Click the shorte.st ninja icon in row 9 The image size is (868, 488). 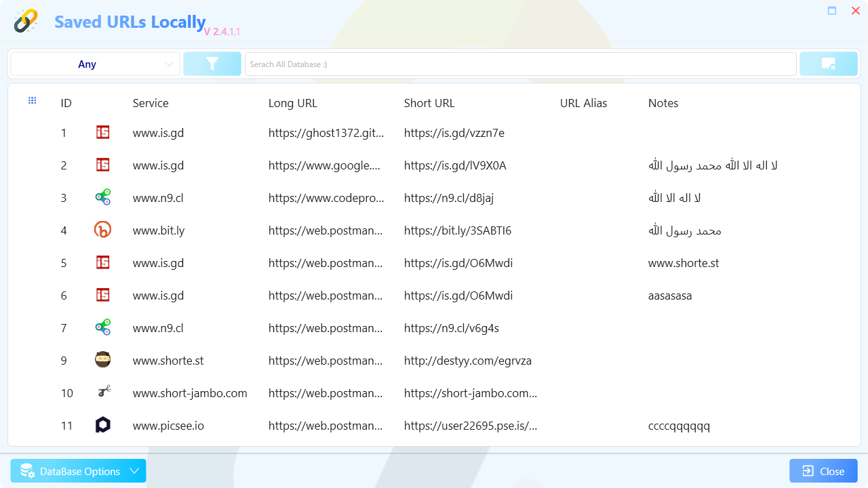pos(102,360)
